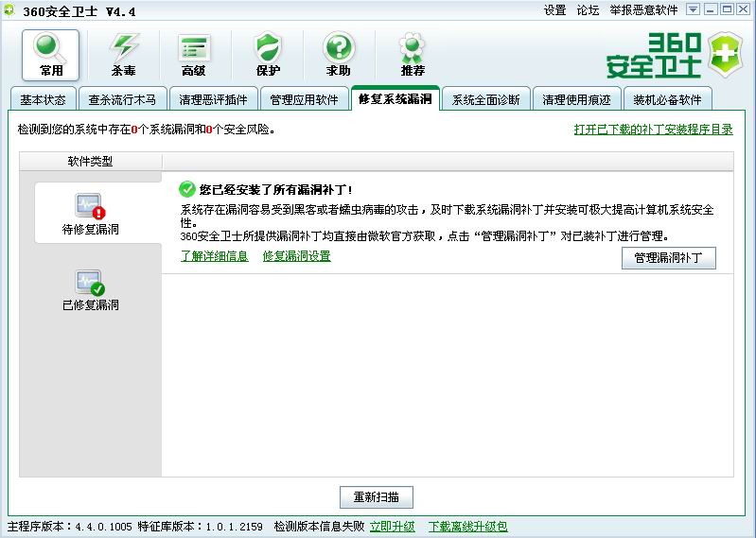
Task: Click the app icon in the title bar
Action: point(9,10)
